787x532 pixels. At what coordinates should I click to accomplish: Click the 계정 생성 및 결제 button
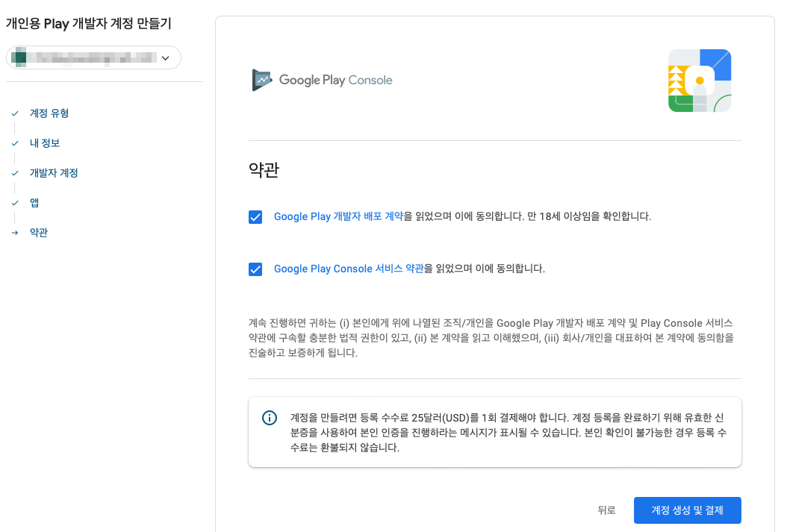(687, 510)
